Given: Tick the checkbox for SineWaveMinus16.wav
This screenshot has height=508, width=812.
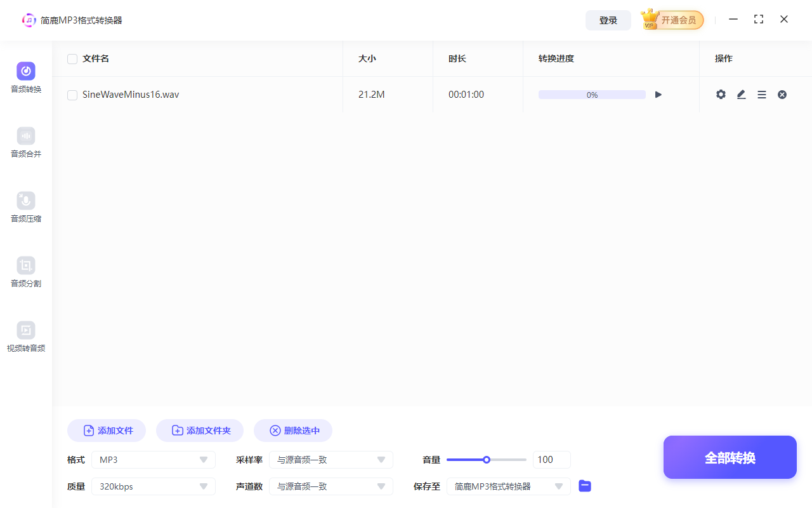Looking at the screenshot, I should (x=72, y=94).
